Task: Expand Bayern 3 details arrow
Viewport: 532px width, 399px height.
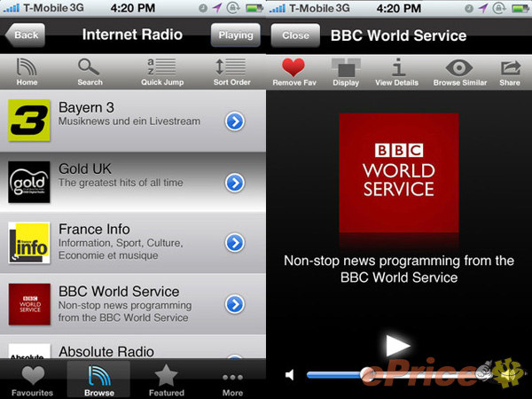Action: click(235, 121)
